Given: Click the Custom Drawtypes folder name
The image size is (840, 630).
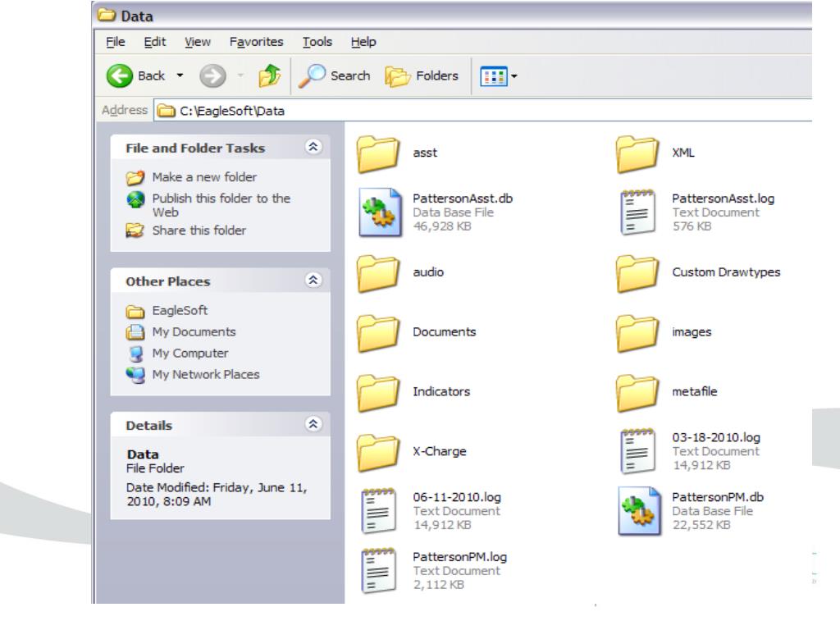Looking at the screenshot, I should pyautogui.click(x=726, y=272).
